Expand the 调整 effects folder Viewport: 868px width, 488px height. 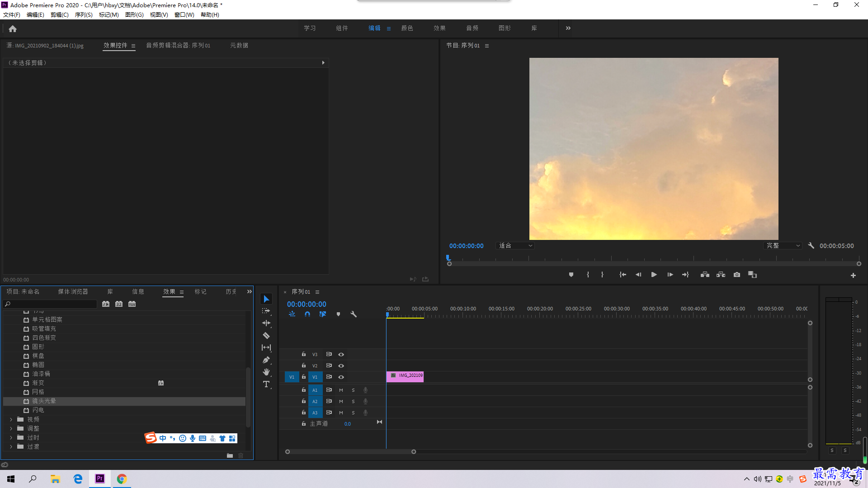click(x=11, y=428)
